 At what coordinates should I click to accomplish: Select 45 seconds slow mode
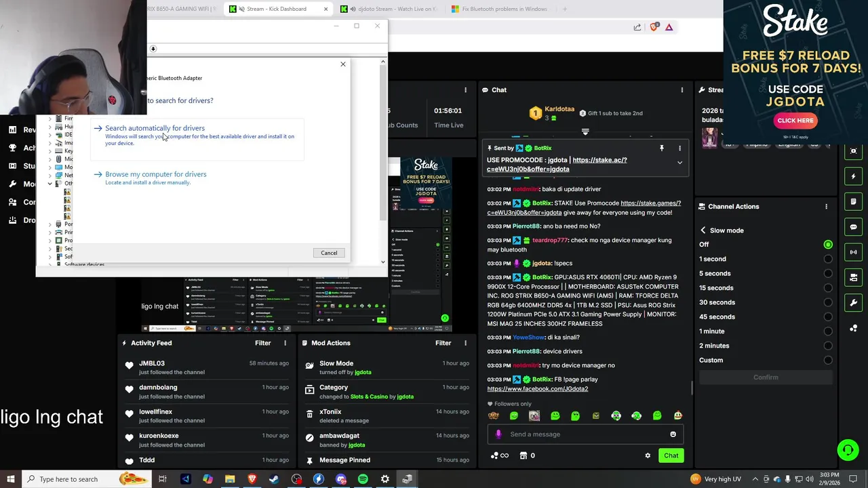point(828,317)
